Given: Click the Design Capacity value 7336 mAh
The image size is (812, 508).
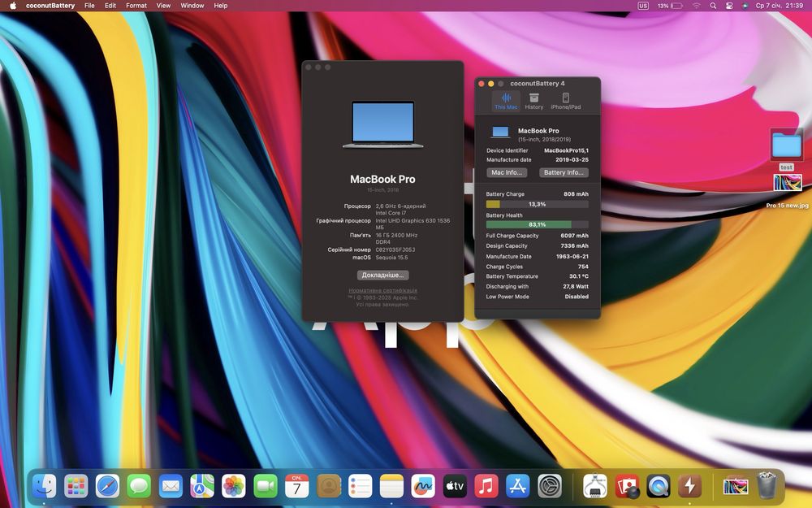Looking at the screenshot, I should pyautogui.click(x=574, y=245).
